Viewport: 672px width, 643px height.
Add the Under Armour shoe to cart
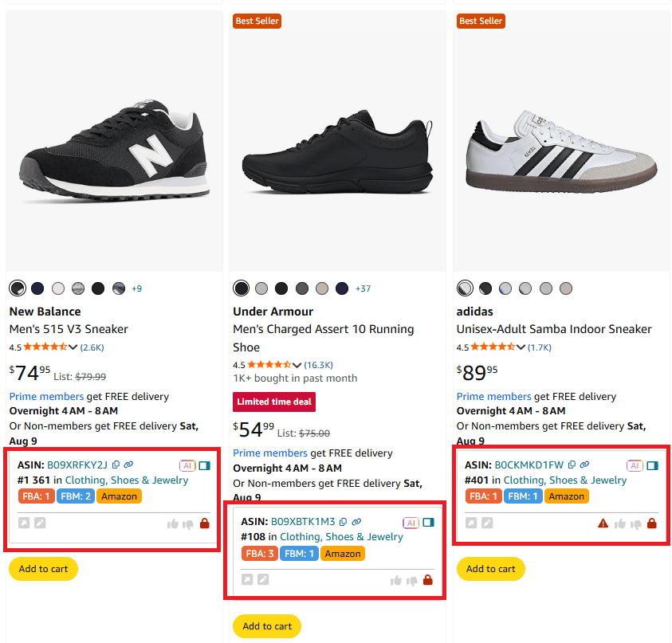[267, 626]
